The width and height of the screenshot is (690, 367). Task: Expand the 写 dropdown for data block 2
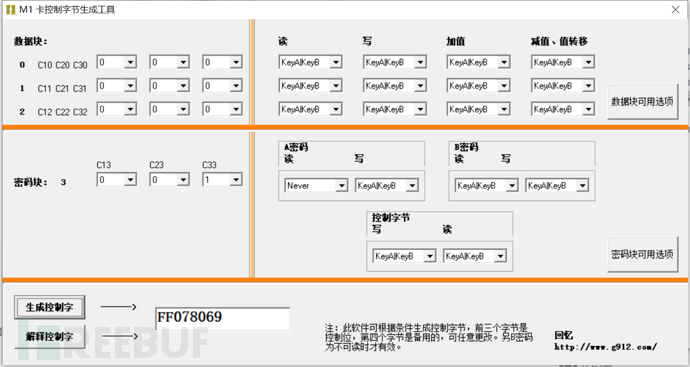point(395,109)
